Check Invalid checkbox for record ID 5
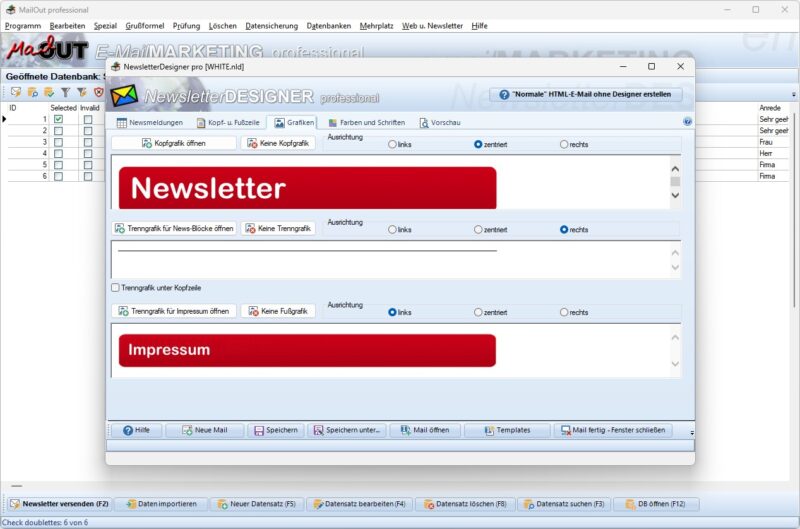 (88, 165)
